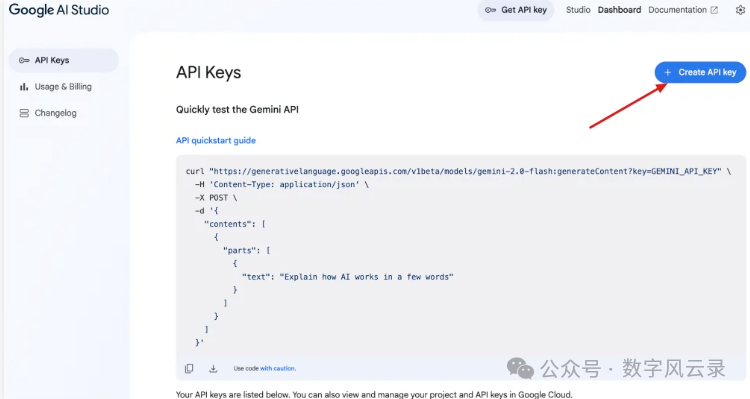This screenshot has width=750, height=399.
Task: Open the Dashboard tab
Action: pos(619,10)
